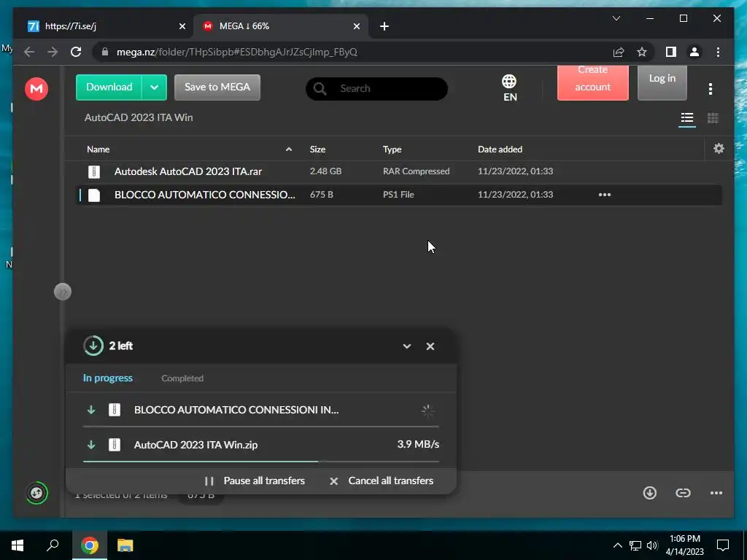Click AutoCAD 2023 ITA Win.zip transfer
The height and width of the screenshot is (560, 747).
pyautogui.click(x=261, y=445)
